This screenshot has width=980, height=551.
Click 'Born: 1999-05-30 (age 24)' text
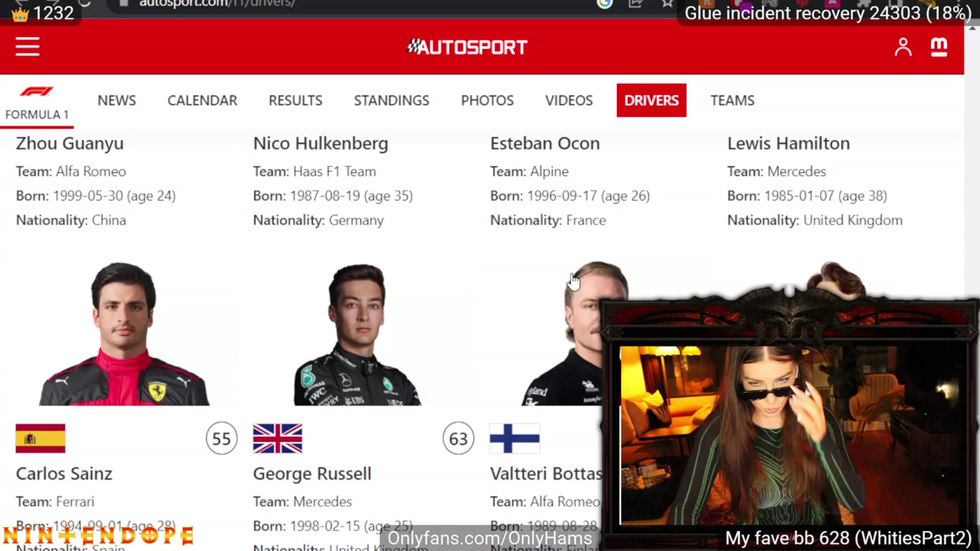[96, 196]
